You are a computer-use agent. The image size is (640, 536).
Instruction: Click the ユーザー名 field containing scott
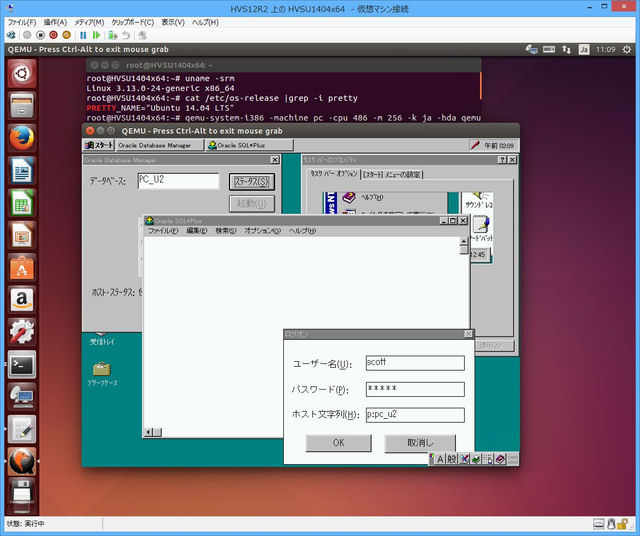coord(415,363)
